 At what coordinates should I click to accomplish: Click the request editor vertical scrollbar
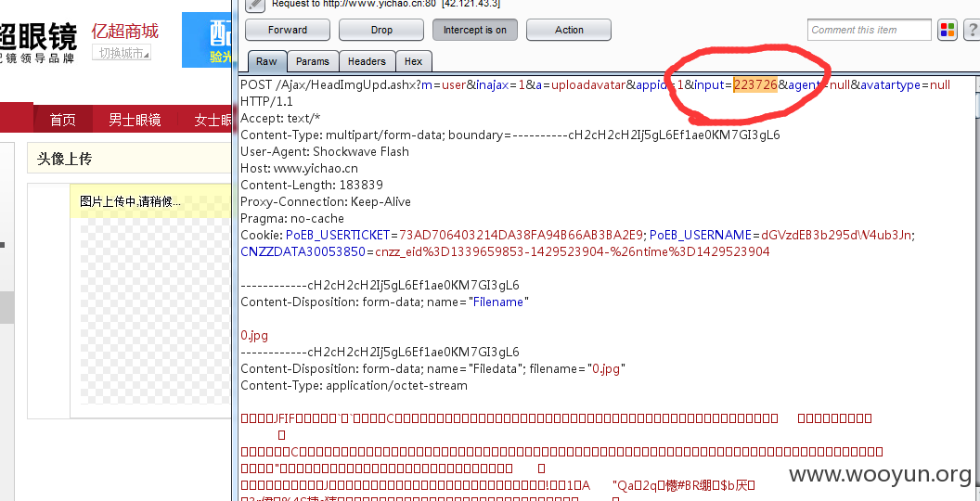tap(975, 288)
